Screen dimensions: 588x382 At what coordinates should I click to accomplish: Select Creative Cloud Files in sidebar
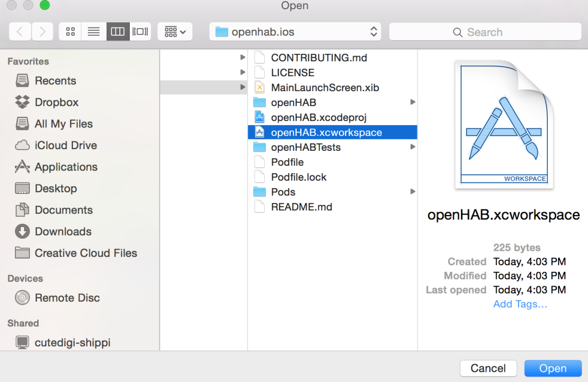coord(86,253)
